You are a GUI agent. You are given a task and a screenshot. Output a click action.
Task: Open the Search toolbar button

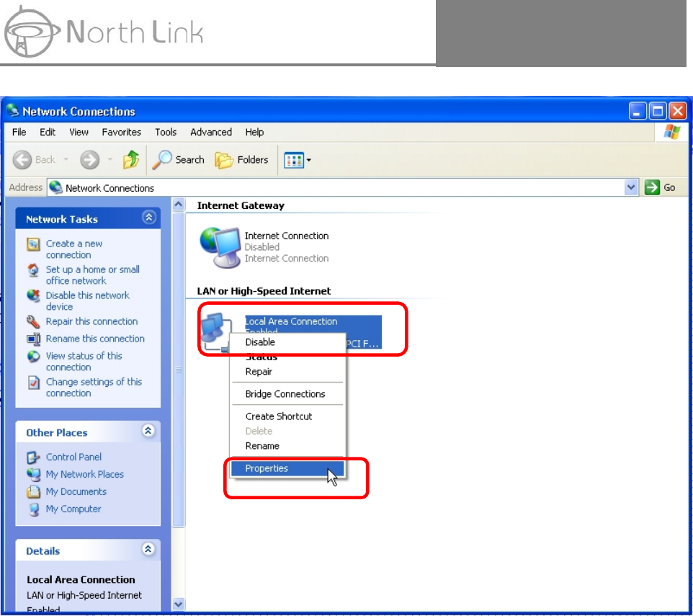click(x=178, y=159)
